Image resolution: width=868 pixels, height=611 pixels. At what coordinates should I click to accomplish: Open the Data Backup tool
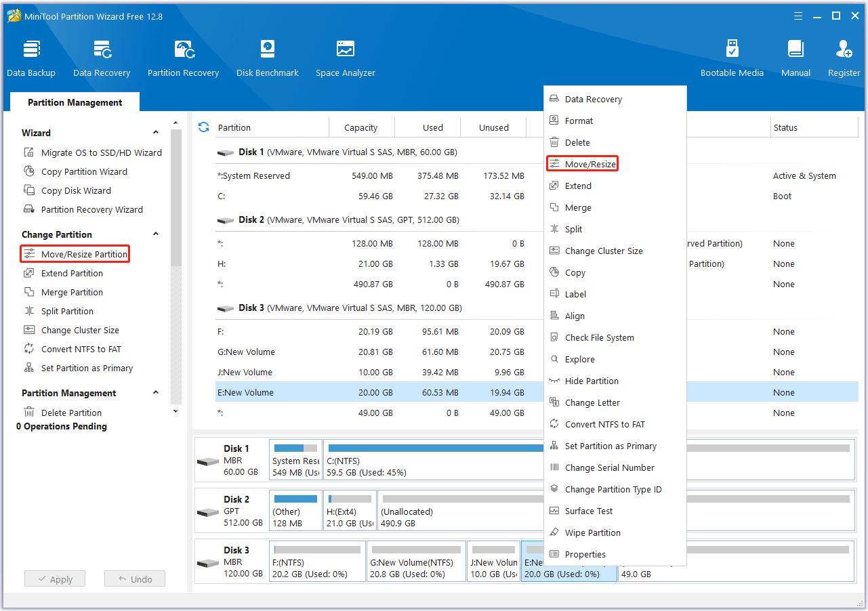[x=31, y=59]
